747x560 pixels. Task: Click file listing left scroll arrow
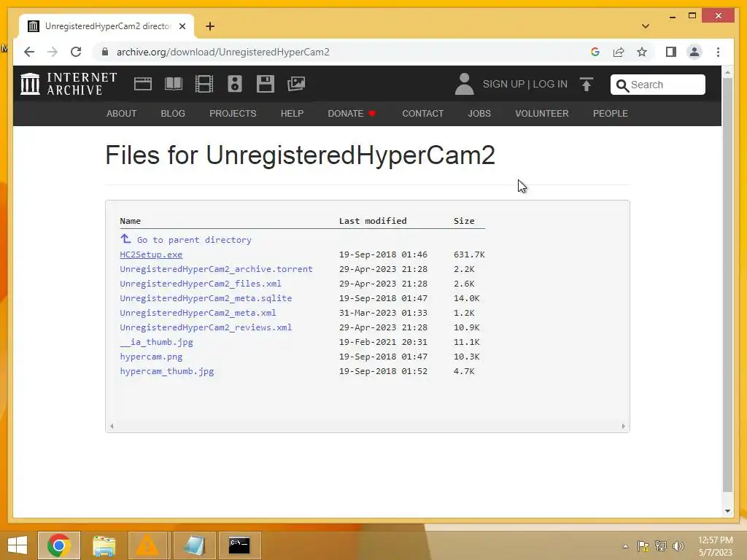click(112, 426)
